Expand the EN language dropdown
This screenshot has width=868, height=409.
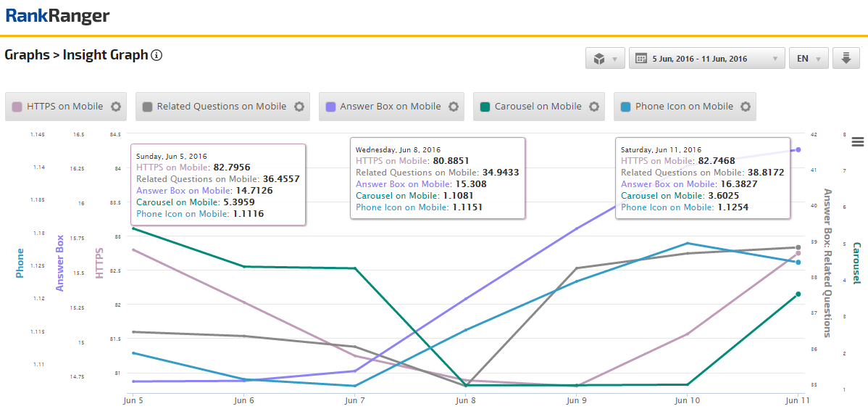coord(808,59)
